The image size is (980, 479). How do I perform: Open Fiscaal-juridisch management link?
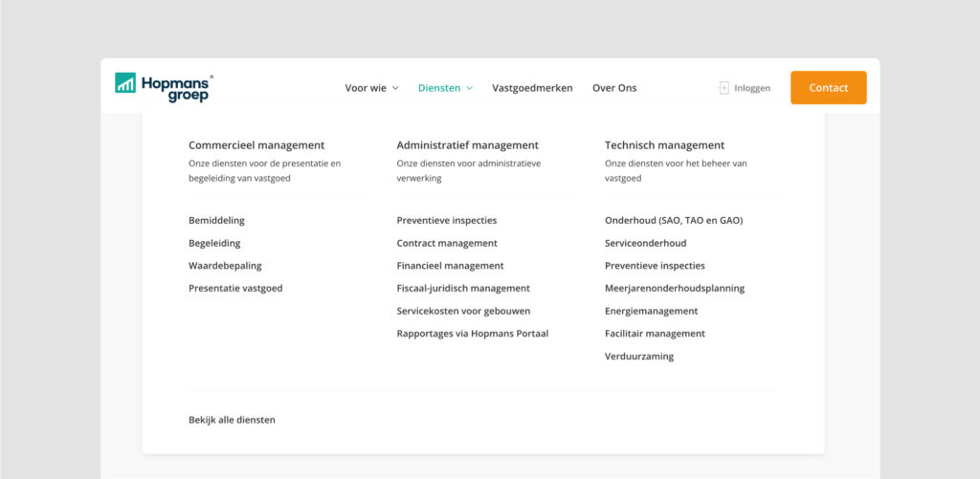coord(463,288)
